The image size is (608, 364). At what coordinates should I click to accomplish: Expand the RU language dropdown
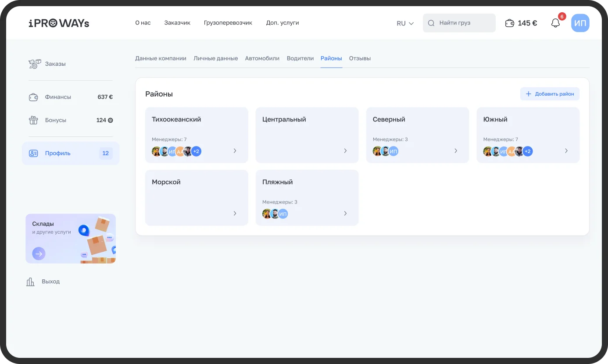tap(405, 23)
